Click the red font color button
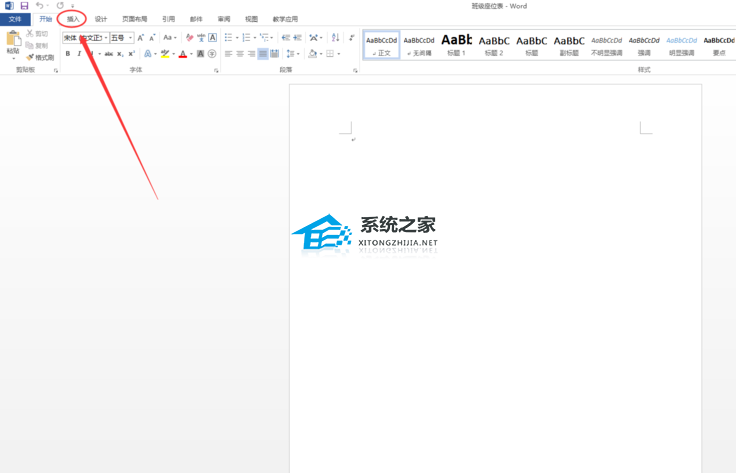The image size is (736, 473). pos(182,54)
